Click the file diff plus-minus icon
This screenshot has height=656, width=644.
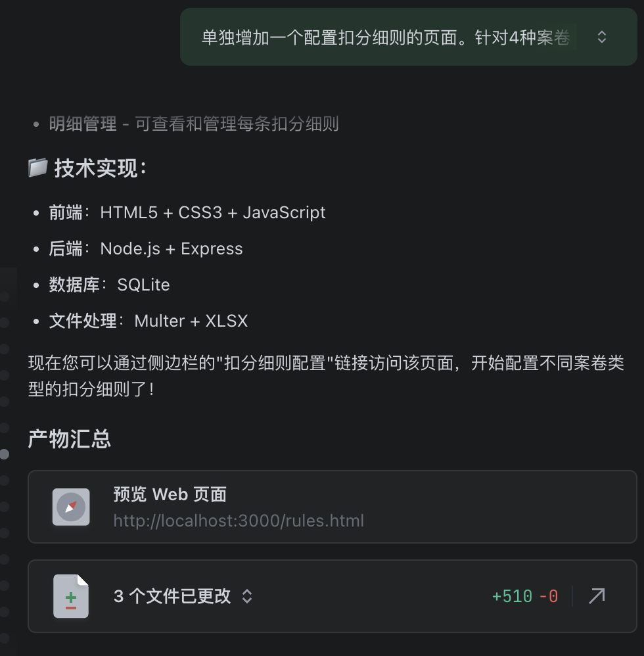(71, 596)
